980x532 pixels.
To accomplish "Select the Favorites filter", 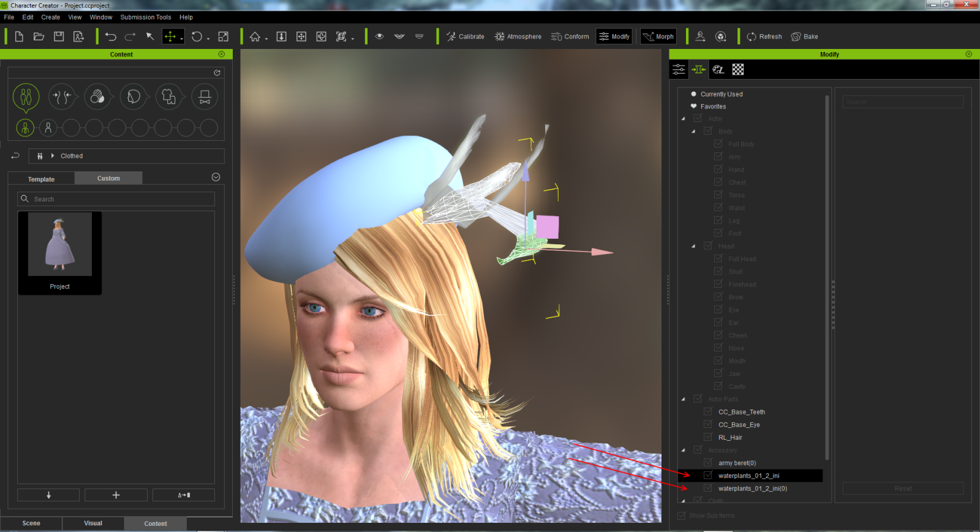I will coord(713,107).
